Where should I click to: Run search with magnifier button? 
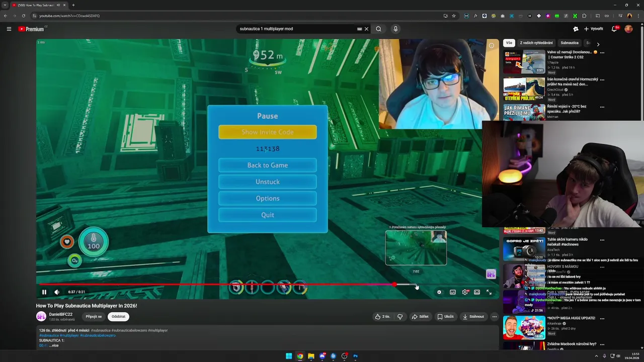[378, 29]
